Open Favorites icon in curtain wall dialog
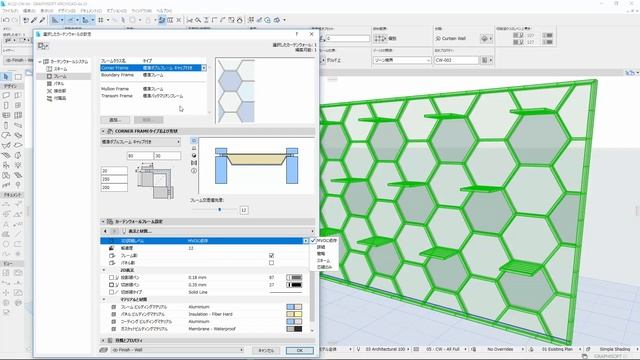The width and height of the screenshot is (640, 360). pos(43,47)
